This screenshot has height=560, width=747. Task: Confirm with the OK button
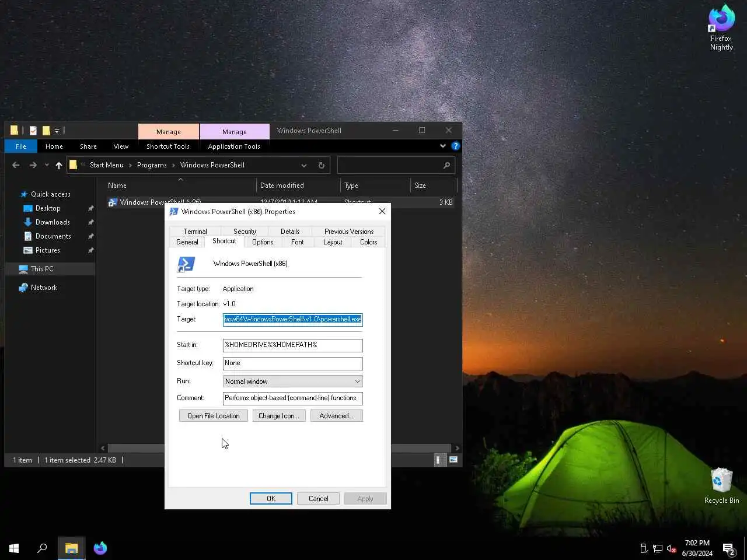[x=271, y=498]
